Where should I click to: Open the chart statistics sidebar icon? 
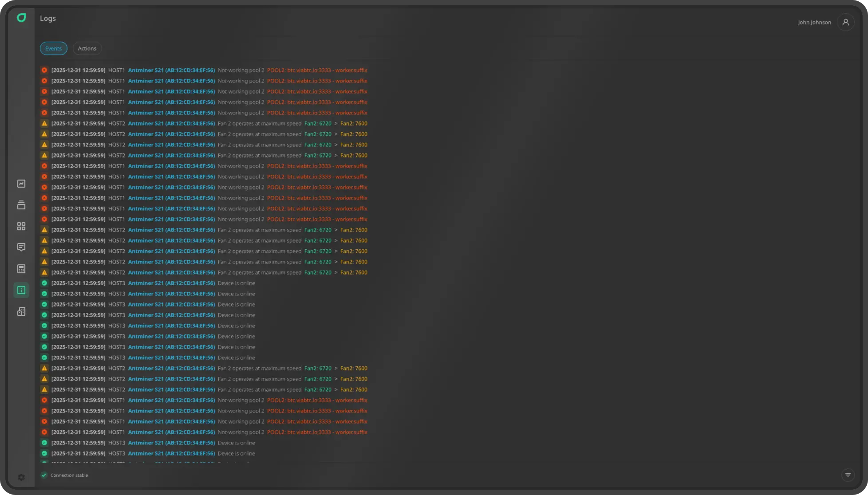point(21,184)
